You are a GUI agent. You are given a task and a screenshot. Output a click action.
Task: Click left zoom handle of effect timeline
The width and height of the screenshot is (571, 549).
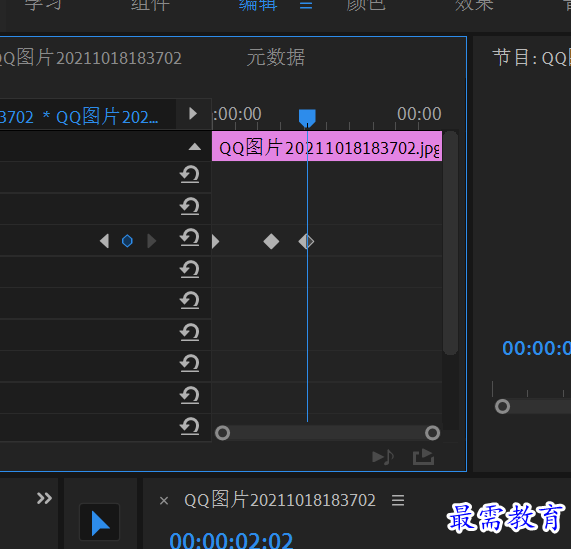[223, 433]
